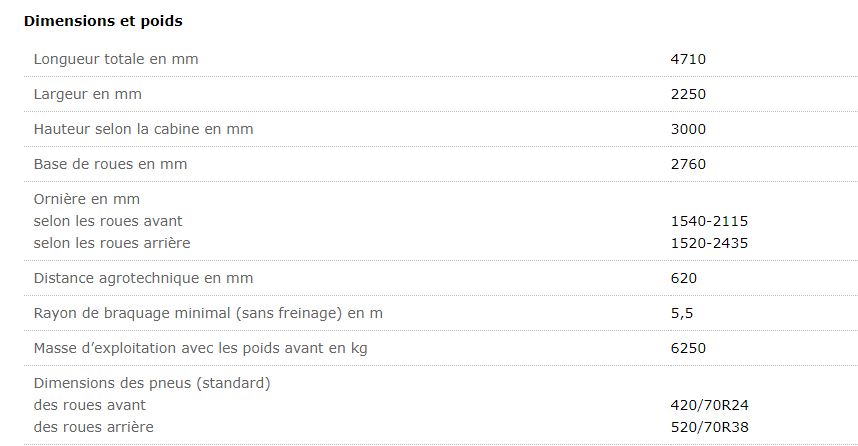Select the 3000 cabin height value
Image resolution: width=858 pixels, height=446 pixels.
click(x=688, y=129)
